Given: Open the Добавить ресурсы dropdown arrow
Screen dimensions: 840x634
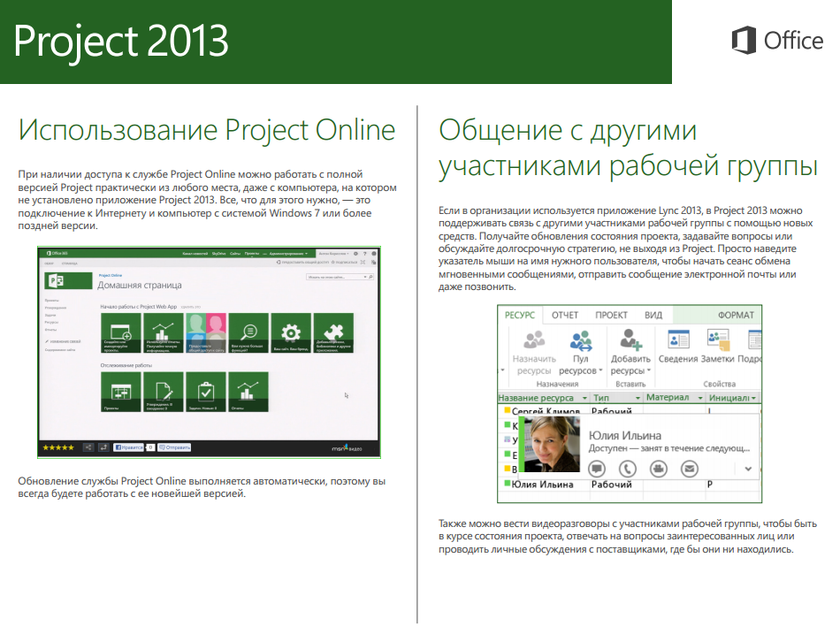Looking at the screenshot, I should click(649, 370).
